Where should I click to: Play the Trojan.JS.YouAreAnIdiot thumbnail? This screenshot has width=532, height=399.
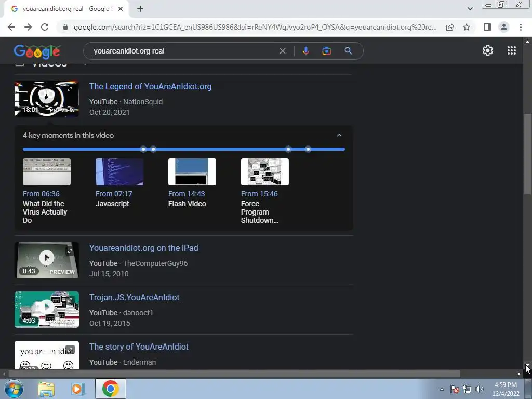click(46, 310)
